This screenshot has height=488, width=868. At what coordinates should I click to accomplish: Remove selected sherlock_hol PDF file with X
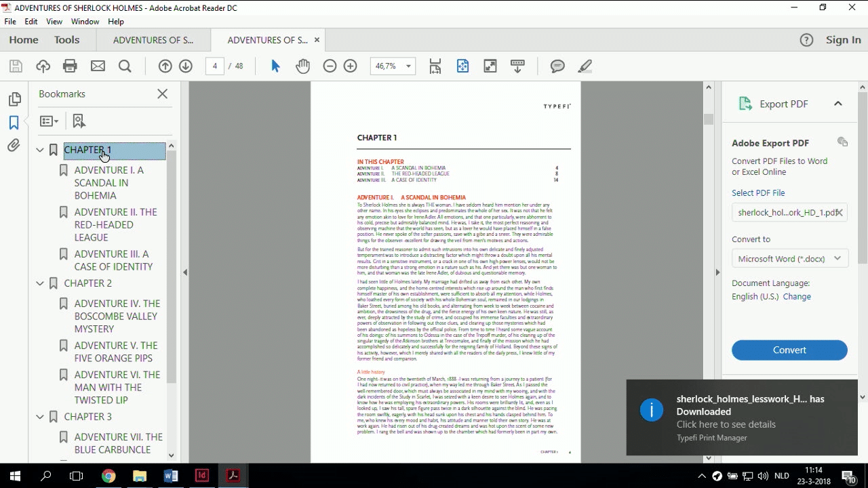point(839,212)
